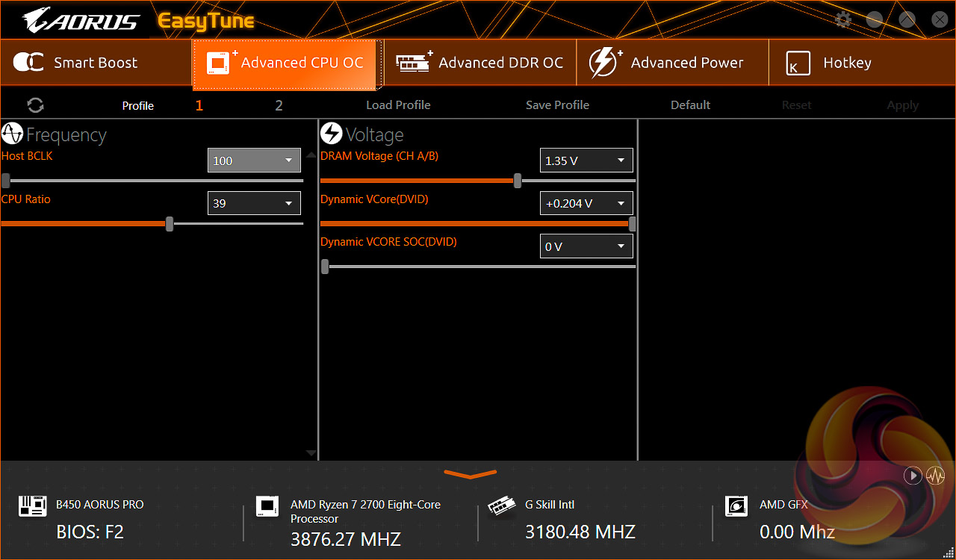
Task: Click Load Profile
Action: [x=398, y=105]
